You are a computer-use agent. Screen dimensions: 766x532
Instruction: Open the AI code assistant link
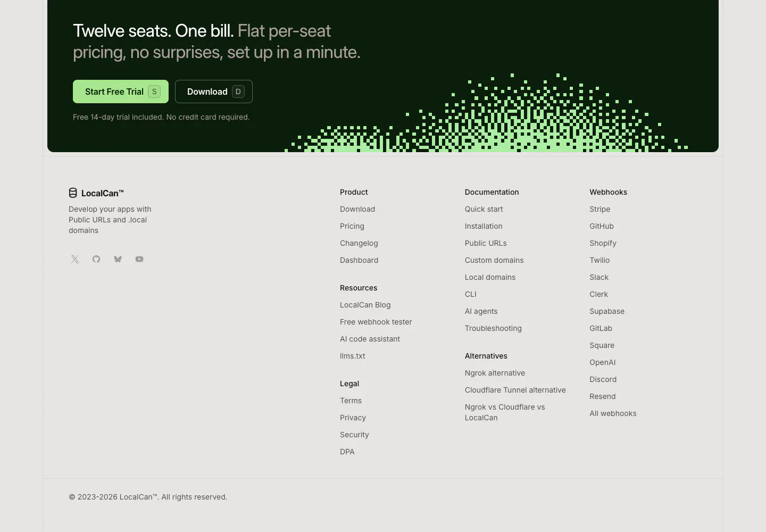tap(370, 339)
